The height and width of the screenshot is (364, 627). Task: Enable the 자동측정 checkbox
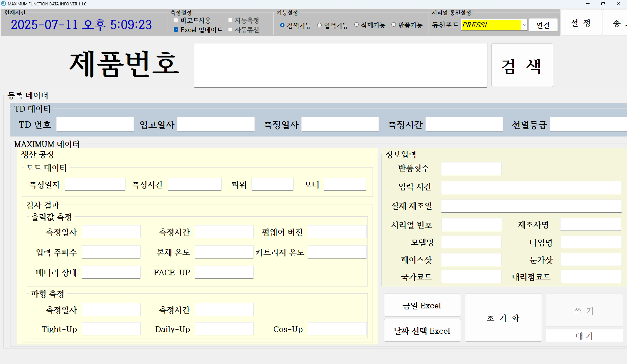click(x=230, y=20)
